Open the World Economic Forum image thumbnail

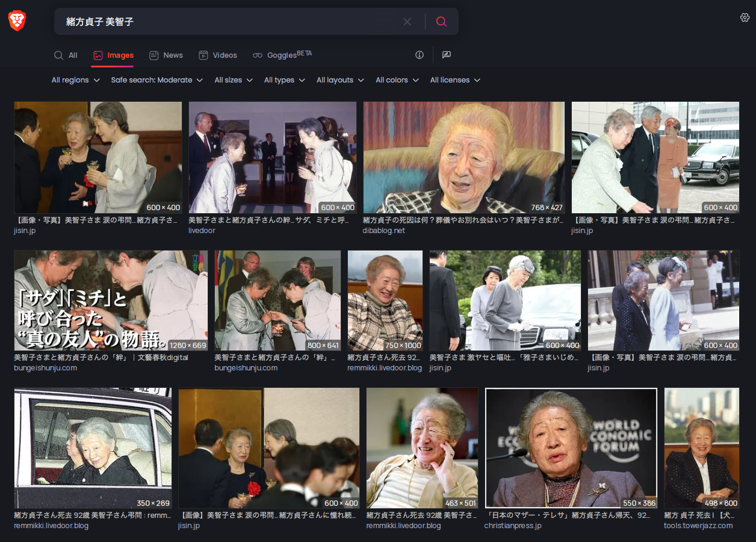[571, 448]
